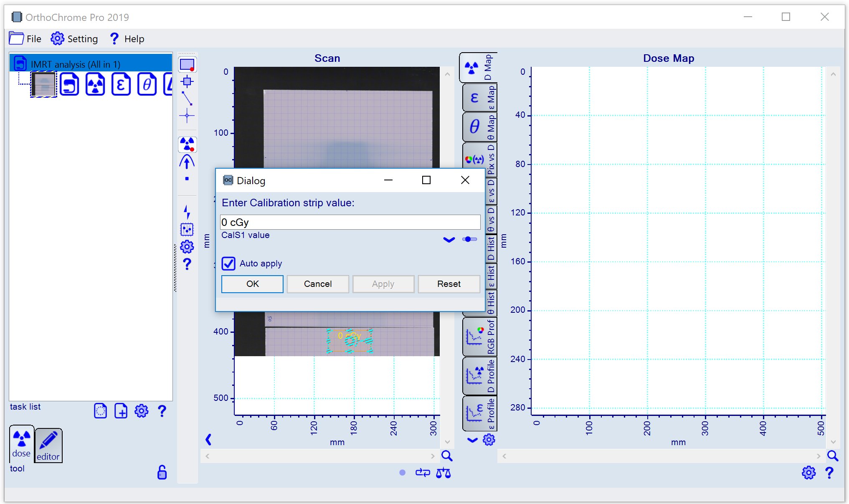The height and width of the screenshot is (504, 849).
Task: Click the unlock padlock icon
Action: [x=162, y=472]
